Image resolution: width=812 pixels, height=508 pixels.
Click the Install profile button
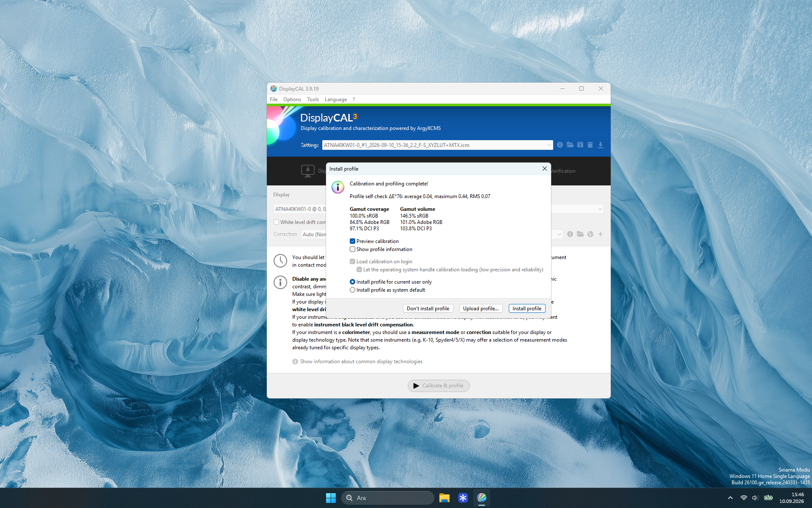click(527, 309)
